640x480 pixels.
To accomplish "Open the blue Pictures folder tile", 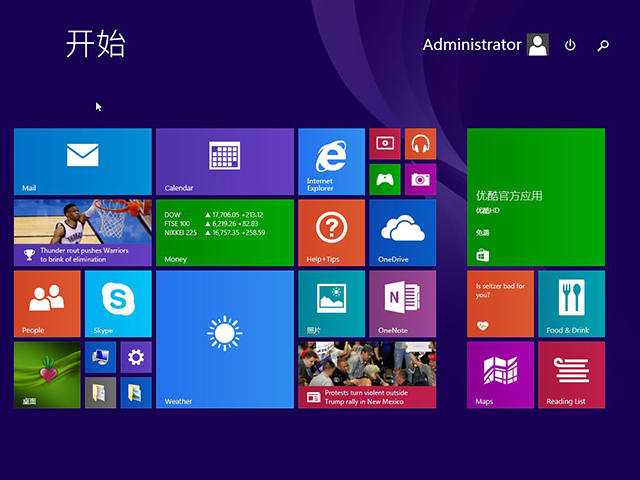I will click(x=136, y=393).
